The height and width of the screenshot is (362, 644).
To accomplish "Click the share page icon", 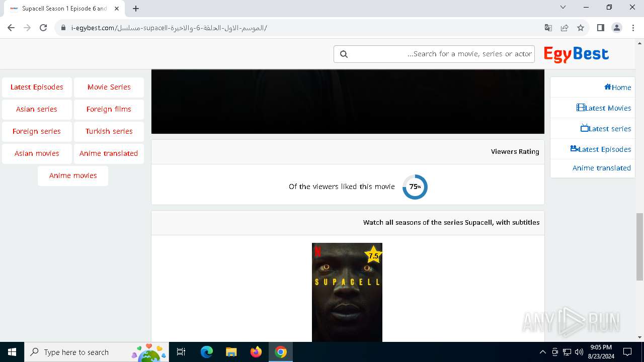I will pos(565,28).
